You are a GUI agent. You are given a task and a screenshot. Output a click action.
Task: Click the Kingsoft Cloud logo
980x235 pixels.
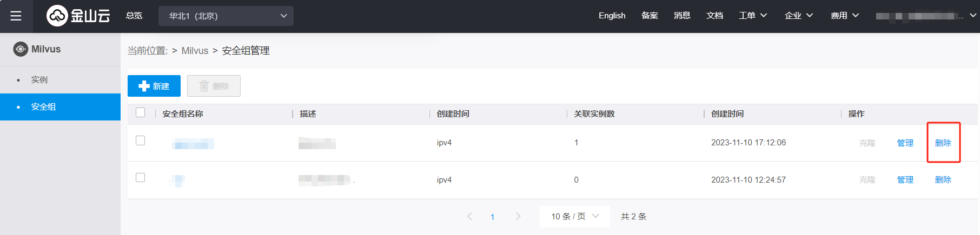[78, 16]
